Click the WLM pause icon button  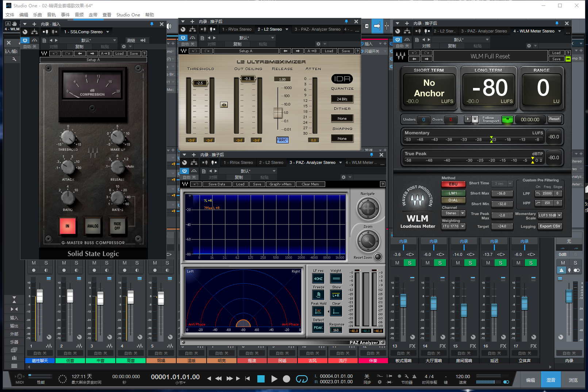point(475,119)
